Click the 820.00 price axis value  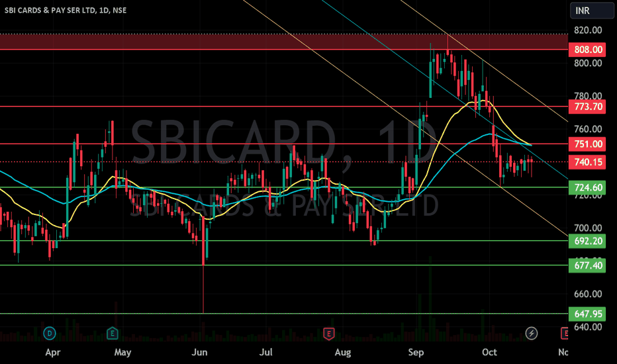(588, 30)
